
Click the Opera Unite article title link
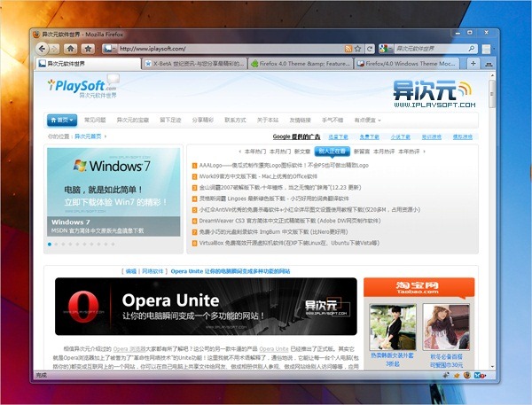pyautogui.click(x=231, y=271)
